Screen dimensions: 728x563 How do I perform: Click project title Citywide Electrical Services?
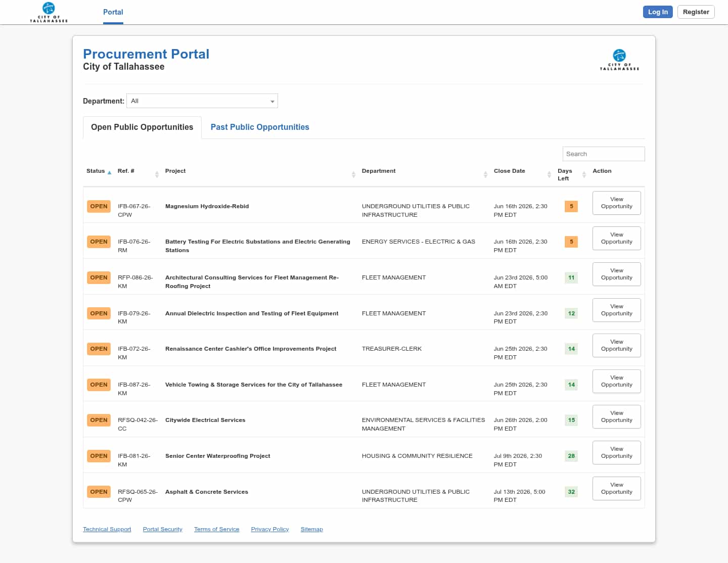(x=205, y=420)
